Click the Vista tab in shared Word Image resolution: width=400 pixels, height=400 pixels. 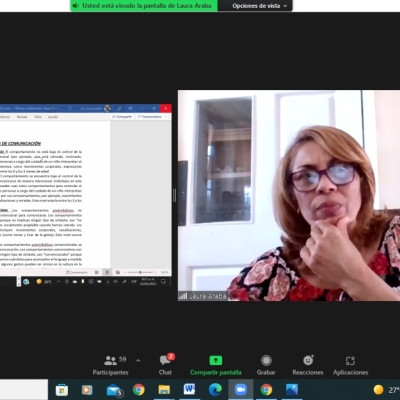pos(38,117)
